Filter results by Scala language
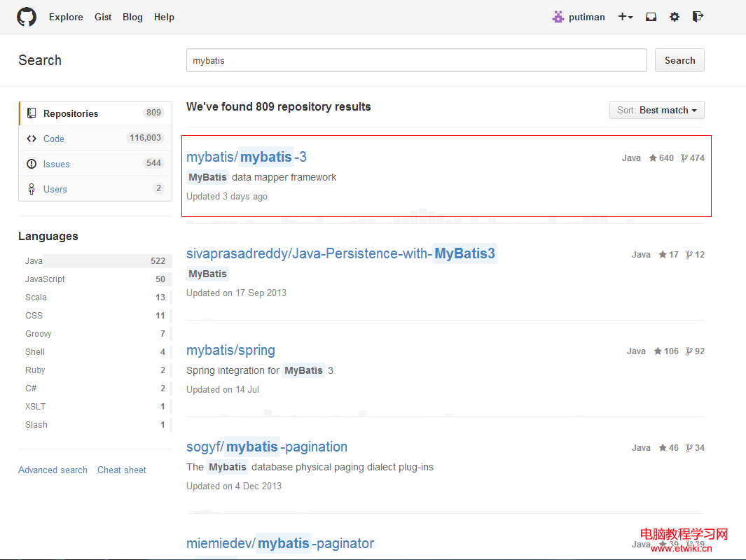Image resolution: width=746 pixels, height=560 pixels. (x=95, y=297)
